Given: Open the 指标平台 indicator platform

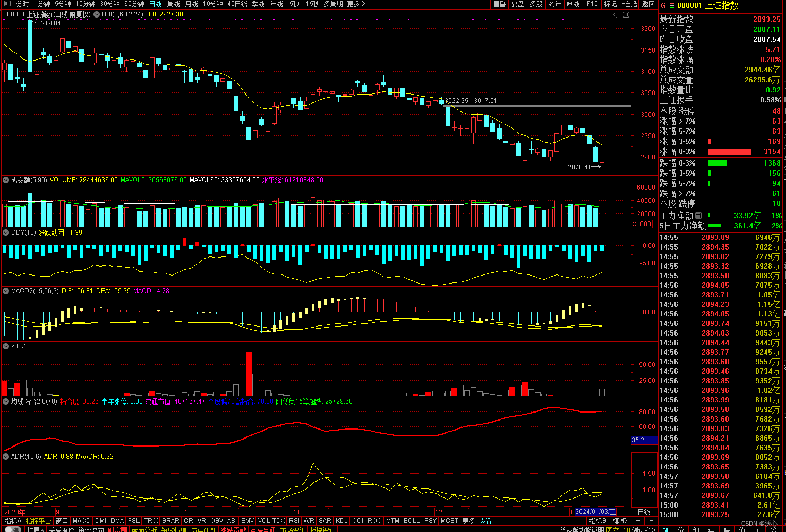Looking at the screenshot, I should (x=39, y=521).
